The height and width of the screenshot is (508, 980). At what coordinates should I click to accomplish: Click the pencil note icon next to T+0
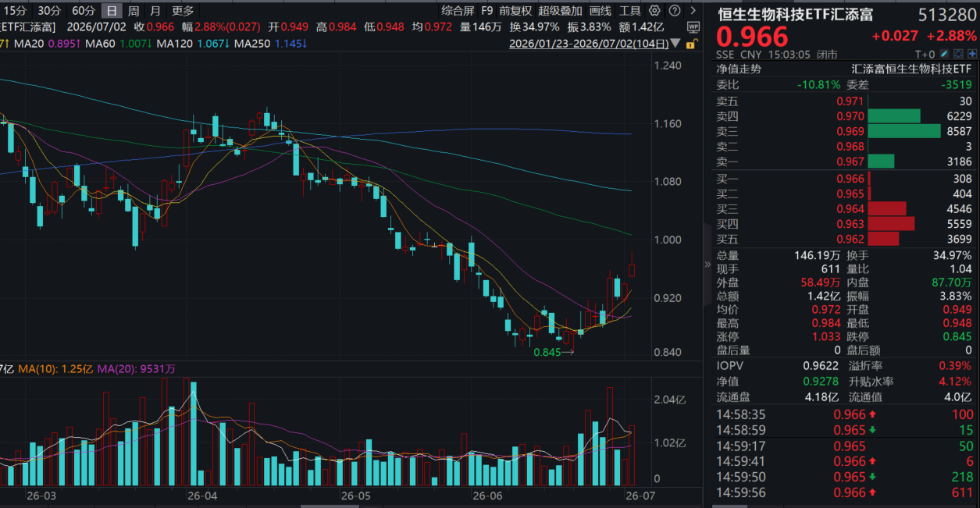point(944,54)
